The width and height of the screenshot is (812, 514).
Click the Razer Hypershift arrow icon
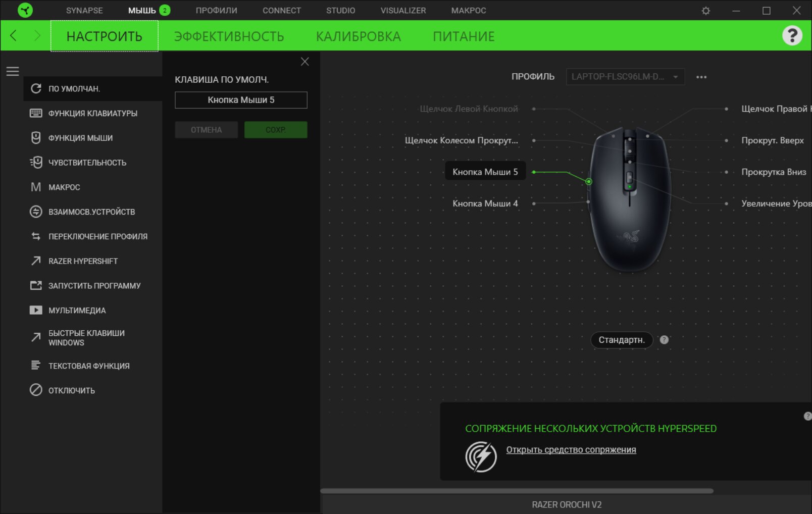36,261
